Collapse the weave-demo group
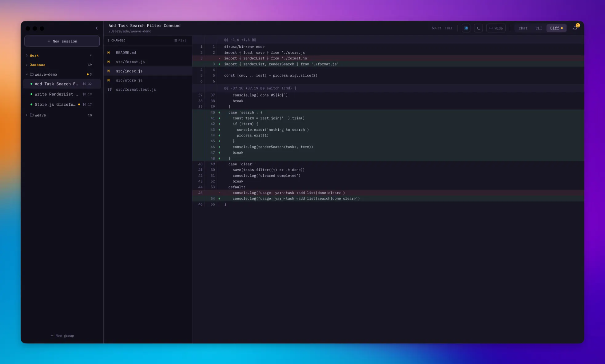This screenshot has height=364, width=605. pyautogui.click(x=27, y=74)
